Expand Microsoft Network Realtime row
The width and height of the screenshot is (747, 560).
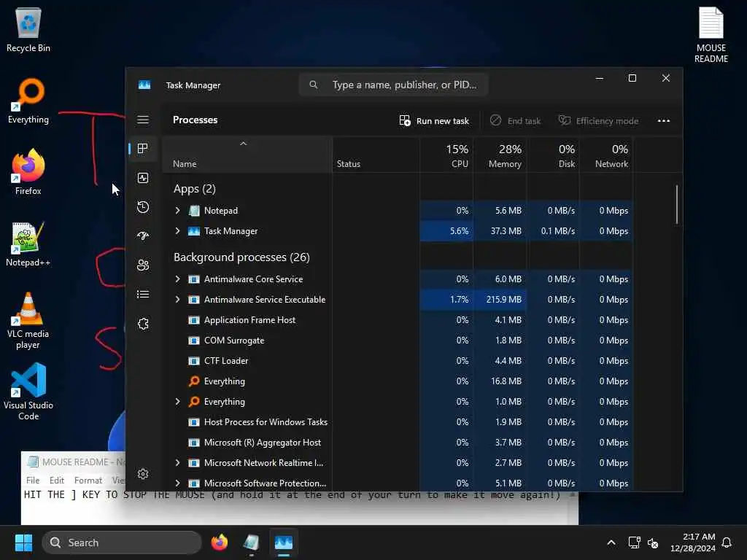[x=178, y=463]
